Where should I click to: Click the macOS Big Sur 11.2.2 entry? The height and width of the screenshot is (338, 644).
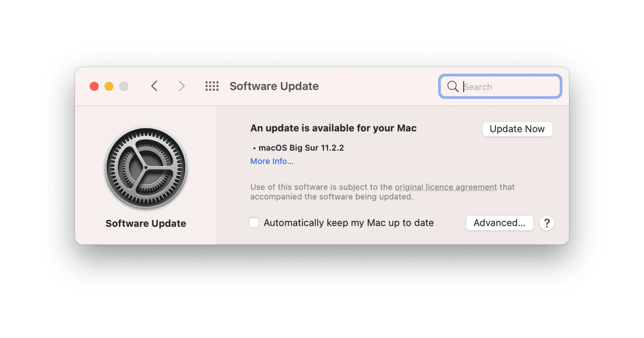301,148
